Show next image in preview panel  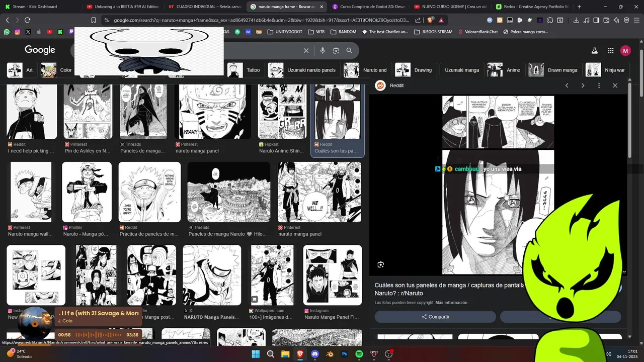[583, 85]
